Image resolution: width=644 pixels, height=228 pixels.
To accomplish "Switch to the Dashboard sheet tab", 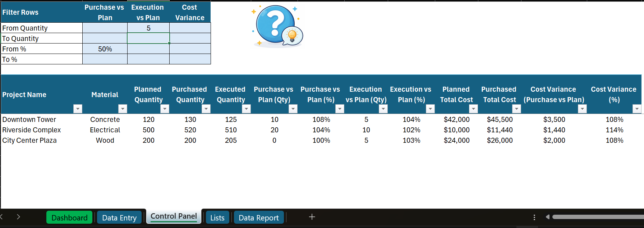I will coord(69,218).
